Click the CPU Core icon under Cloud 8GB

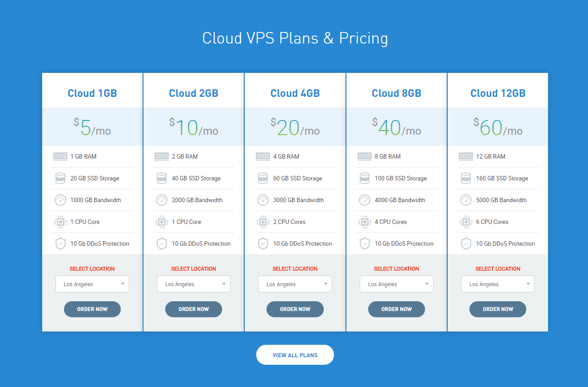coord(364,221)
